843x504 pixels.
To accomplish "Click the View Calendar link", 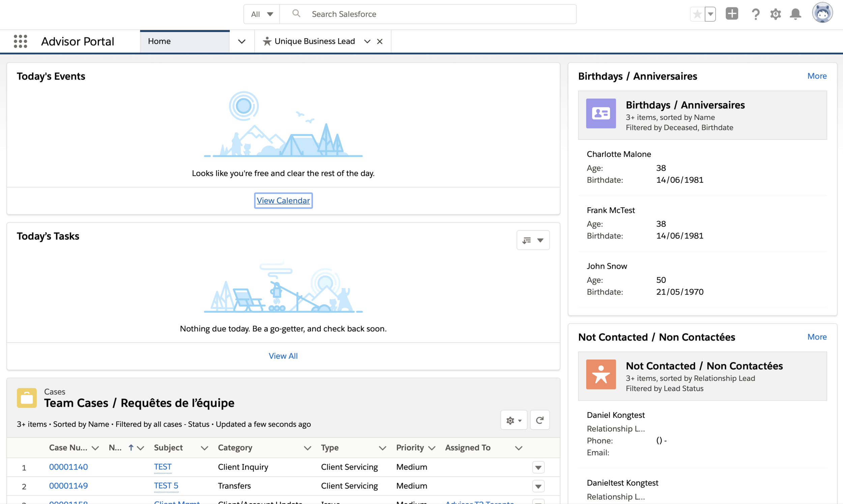I will click(283, 200).
